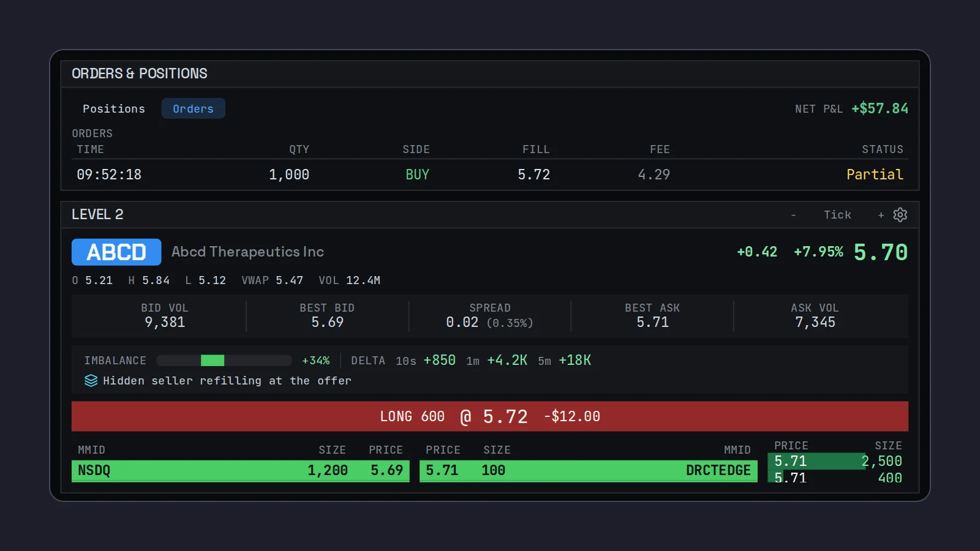Click the last price 5.70
The image size is (980, 551).
pos(881,252)
